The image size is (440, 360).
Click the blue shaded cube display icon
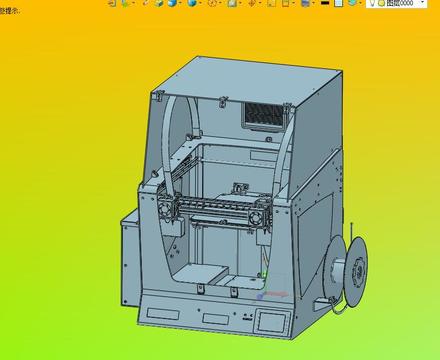click(x=172, y=3)
